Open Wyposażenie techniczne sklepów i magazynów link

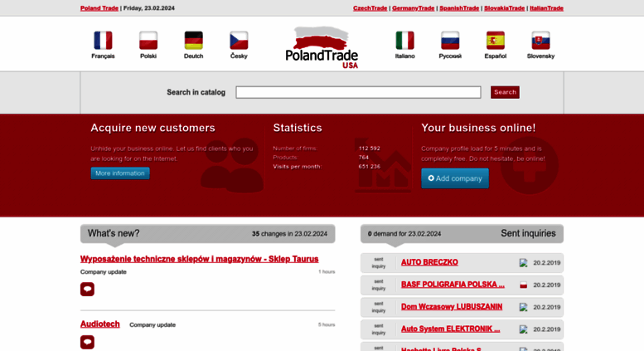point(199,260)
